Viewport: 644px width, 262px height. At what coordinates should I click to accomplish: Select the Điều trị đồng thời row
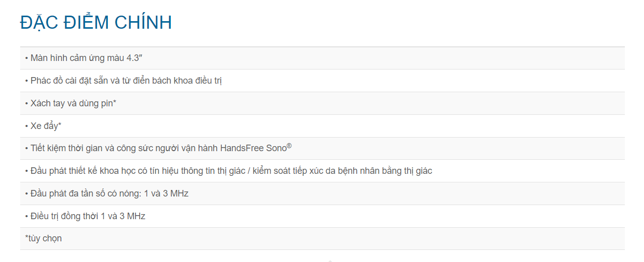[323, 216]
